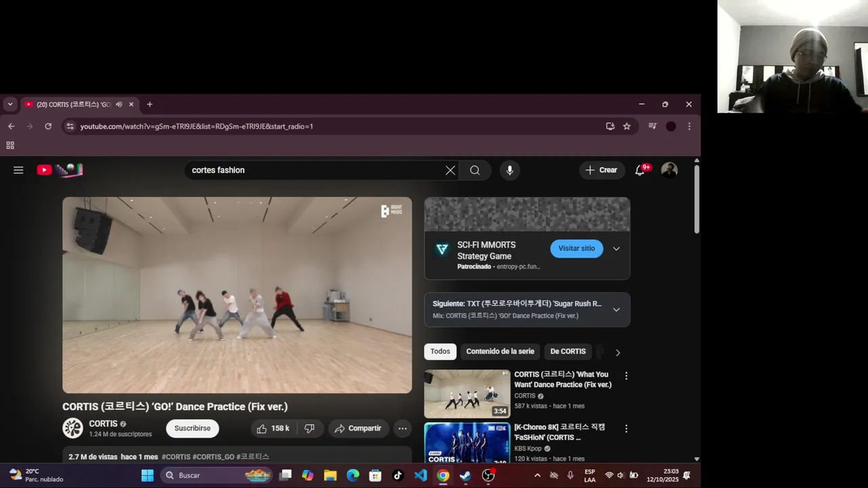Open the #CORTIS_GO hashtag link
The height and width of the screenshot is (488, 868).
(214, 457)
